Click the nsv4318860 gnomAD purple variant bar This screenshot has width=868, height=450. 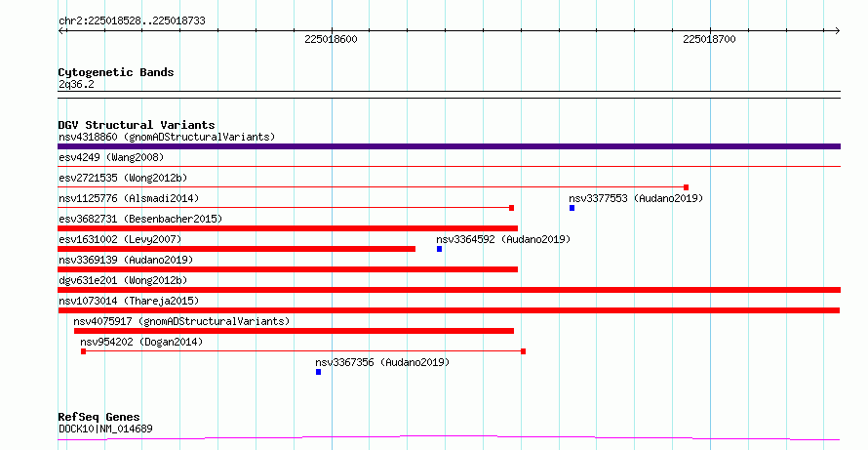(x=449, y=146)
